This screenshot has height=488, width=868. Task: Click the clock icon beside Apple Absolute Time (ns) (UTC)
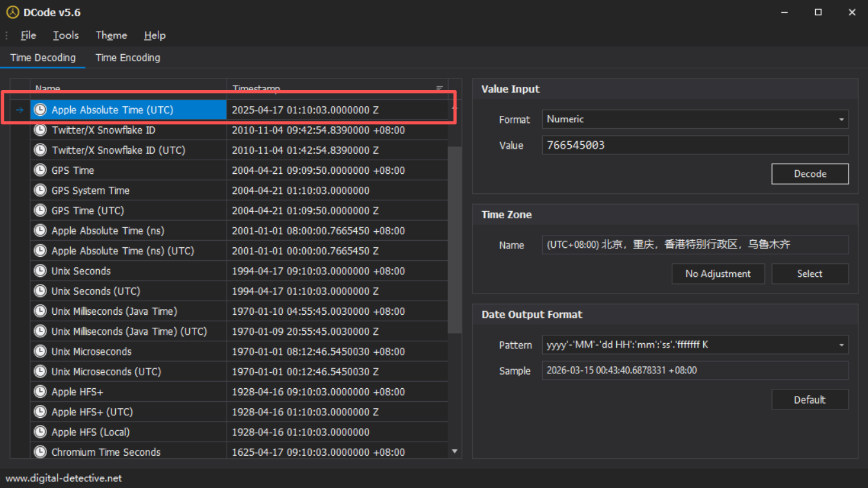(41, 250)
